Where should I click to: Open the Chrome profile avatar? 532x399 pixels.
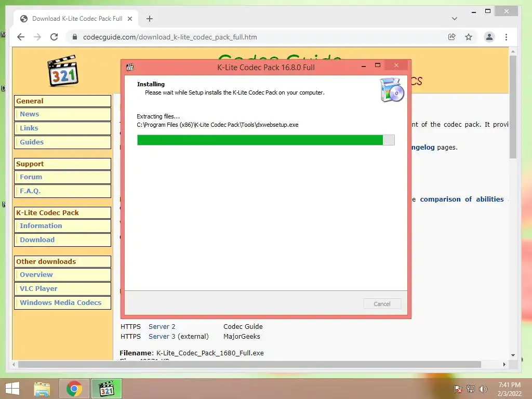click(489, 37)
